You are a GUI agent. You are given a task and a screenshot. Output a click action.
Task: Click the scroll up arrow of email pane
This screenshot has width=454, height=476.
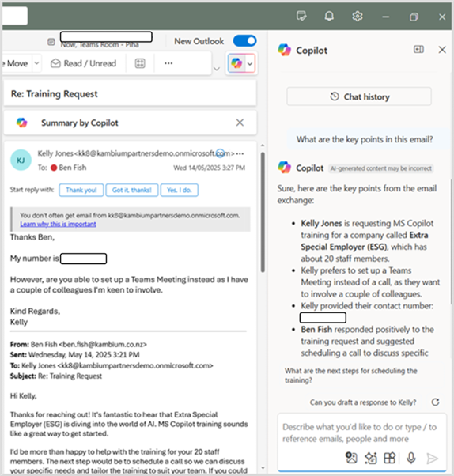coord(263,145)
